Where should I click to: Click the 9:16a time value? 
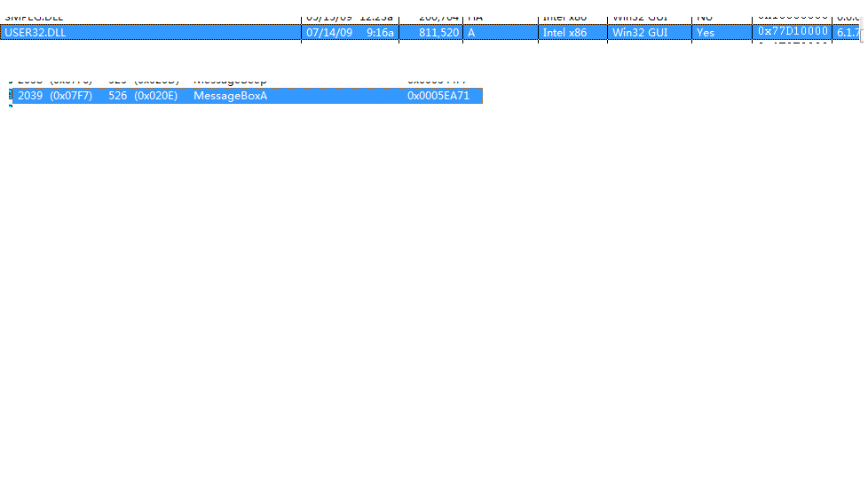click(x=380, y=33)
